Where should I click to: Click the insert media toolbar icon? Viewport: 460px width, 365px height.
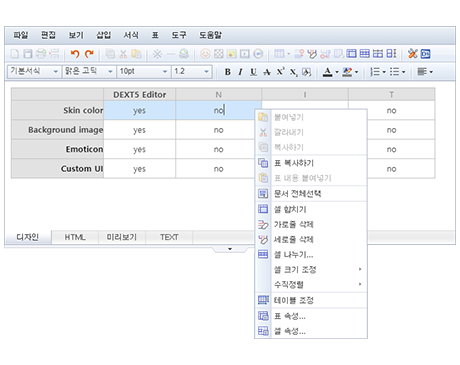click(x=245, y=53)
